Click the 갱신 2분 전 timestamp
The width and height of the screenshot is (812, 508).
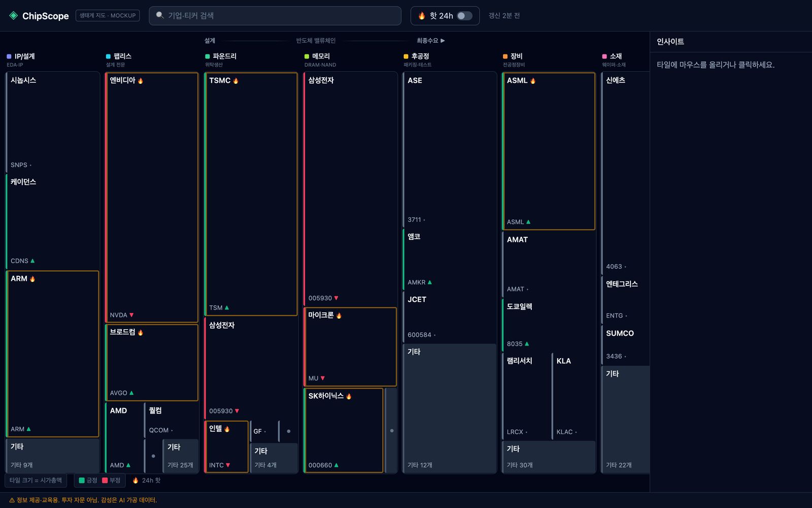pos(504,16)
